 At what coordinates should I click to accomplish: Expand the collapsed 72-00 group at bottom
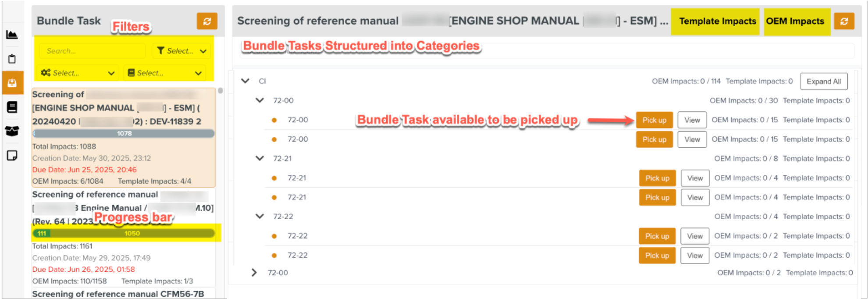coord(254,273)
